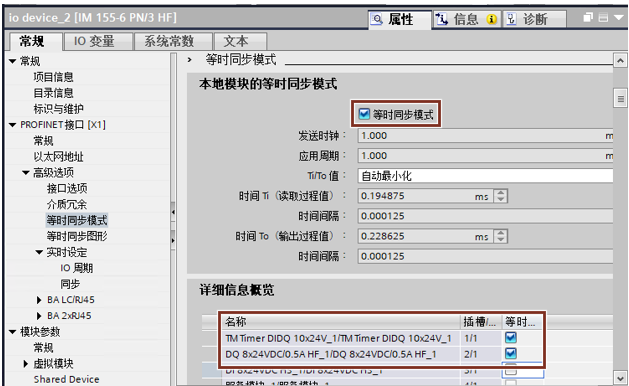Image resolution: width=629 pixels, height=386 pixels.
Task: Select 接口选项 in the tree
Action: (x=67, y=189)
